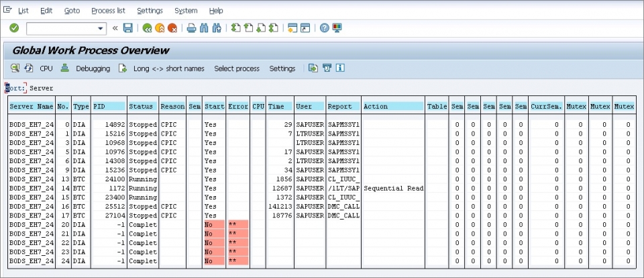
Task: Click the blue information icon
Action: click(340, 68)
